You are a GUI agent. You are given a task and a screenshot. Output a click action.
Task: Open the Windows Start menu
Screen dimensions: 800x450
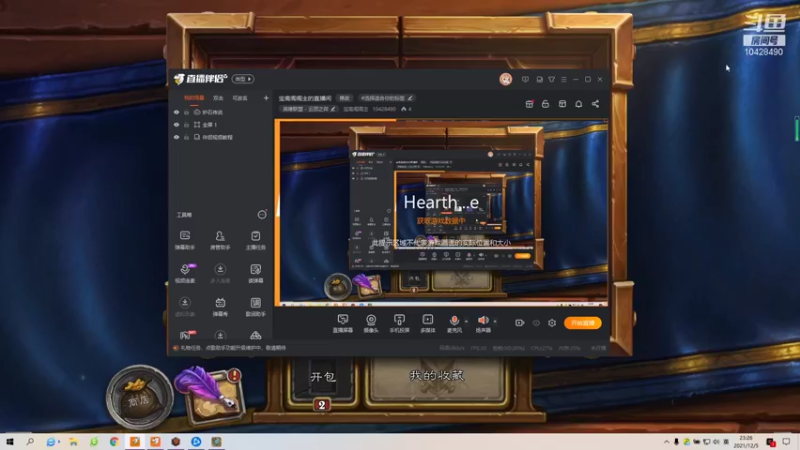(x=10, y=442)
